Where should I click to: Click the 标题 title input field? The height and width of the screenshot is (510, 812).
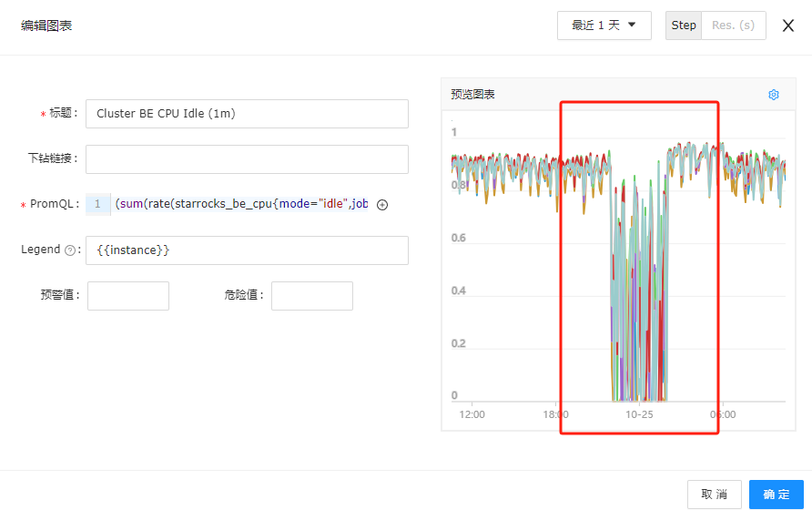coord(247,114)
